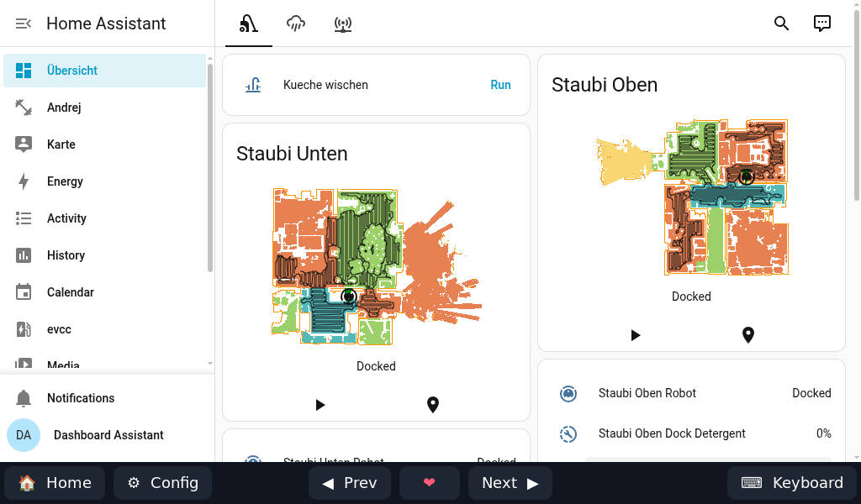The image size is (861, 504).
Task: Open the Andrej dashboard
Action: tap(104, 108)
